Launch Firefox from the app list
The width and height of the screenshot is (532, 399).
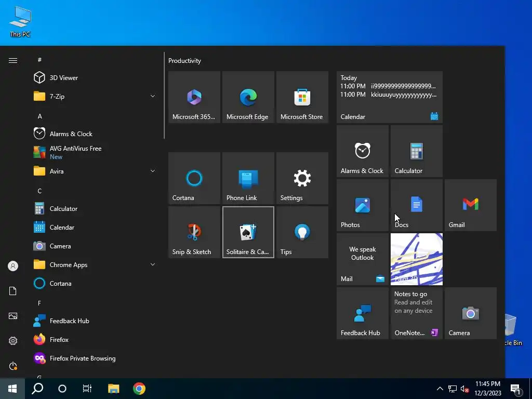point(95,339)
